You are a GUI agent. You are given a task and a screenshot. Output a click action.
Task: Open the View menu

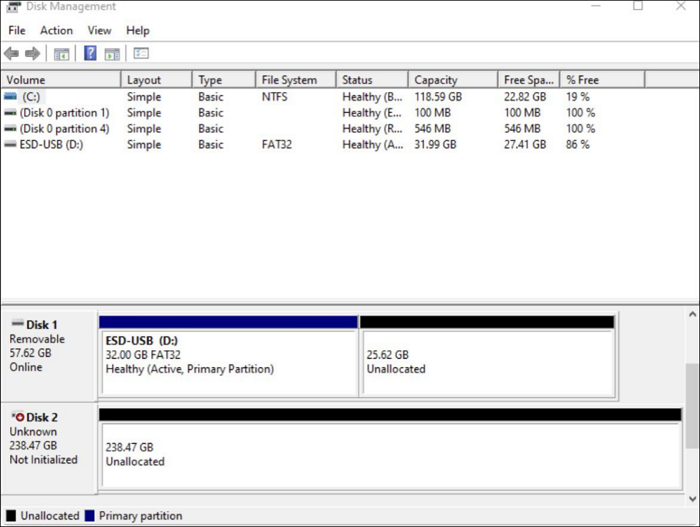point(99,31)
